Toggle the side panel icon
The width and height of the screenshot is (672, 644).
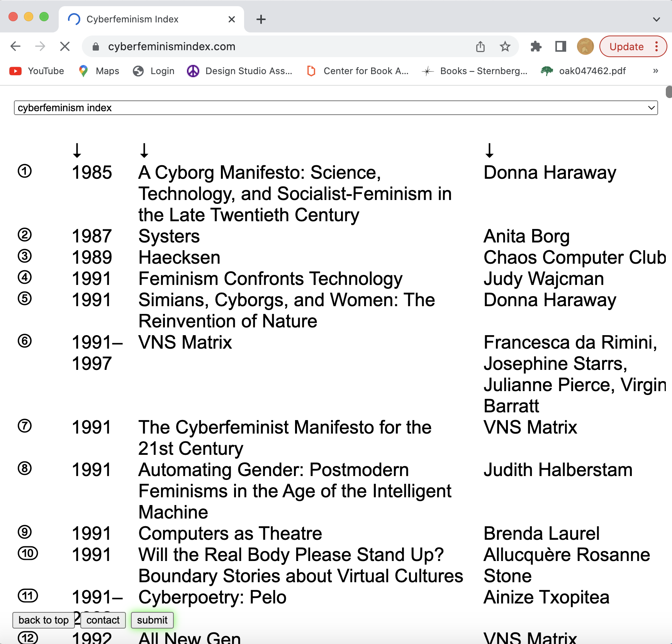[561, 46]
